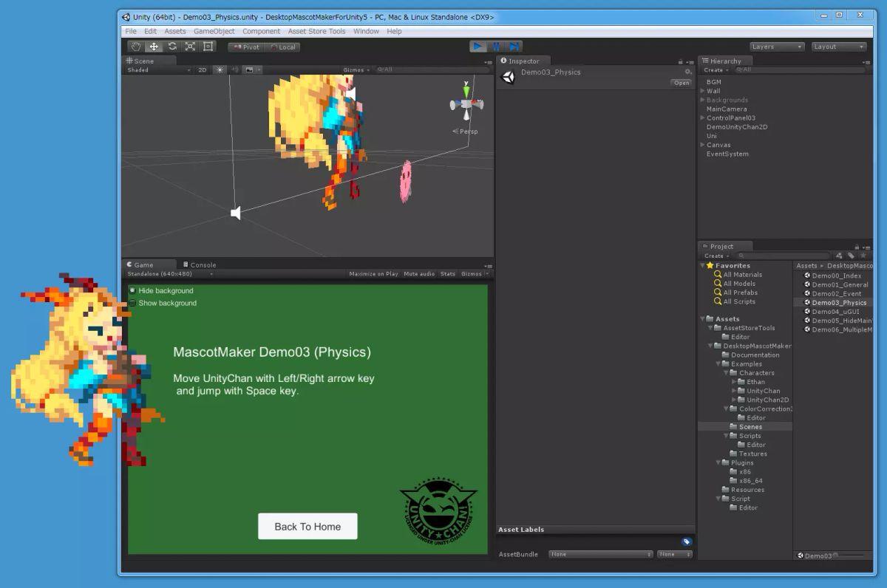Expand the Wall object in Hierarchy

click(x=703, y=91)
